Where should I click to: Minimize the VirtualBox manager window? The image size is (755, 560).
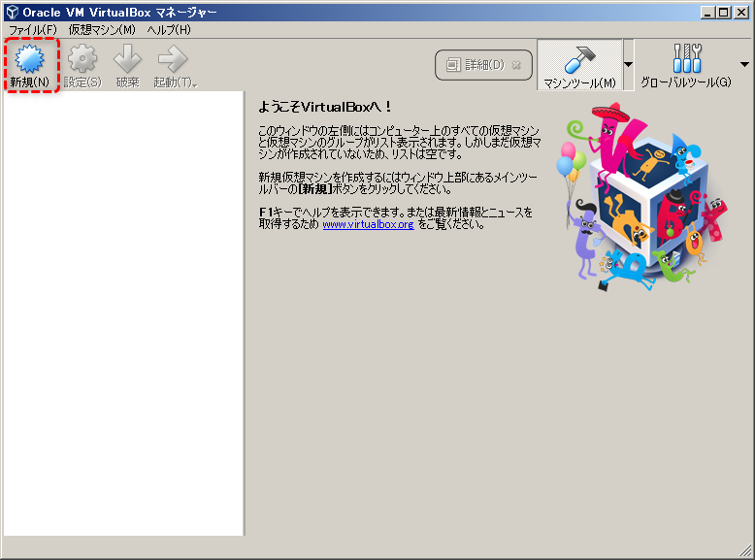[706, 13]
